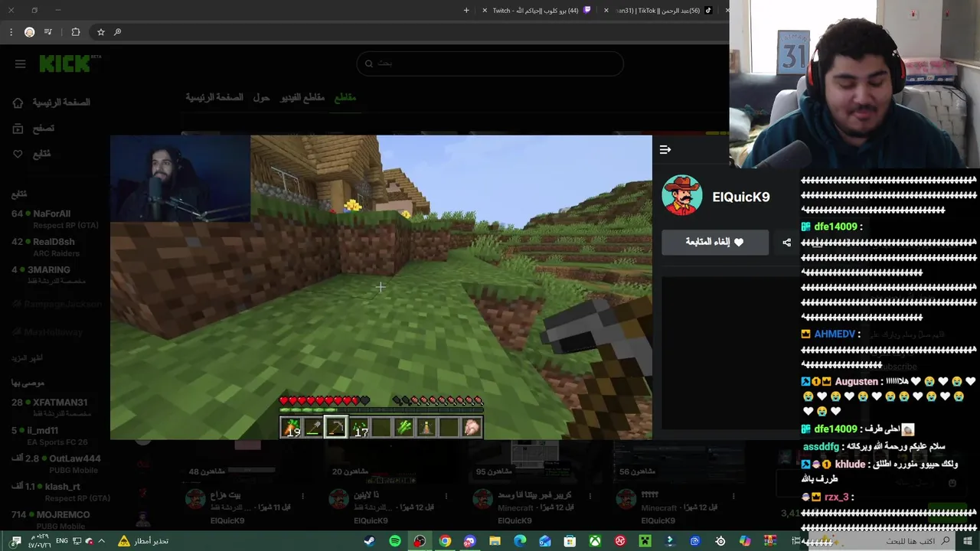Screen dimensions: 980x551
Task: Open XFATMAN31 recommended channel
Action: tap(51, 406)
